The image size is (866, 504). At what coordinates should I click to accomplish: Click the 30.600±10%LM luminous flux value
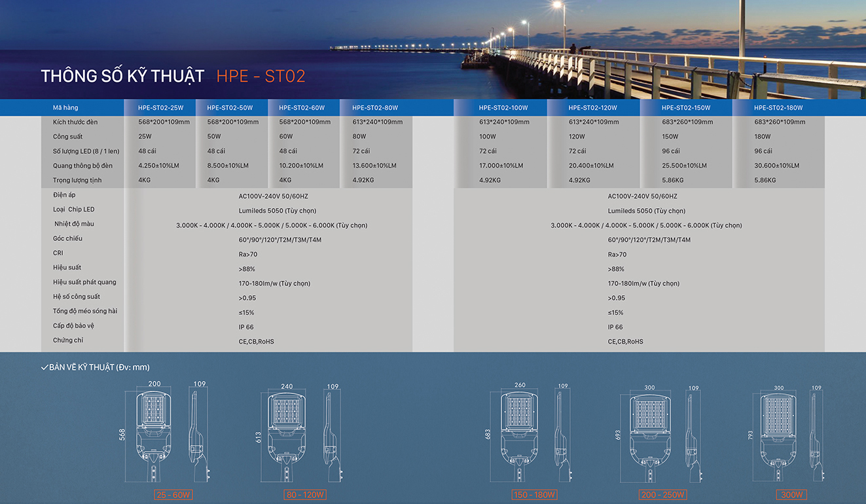pos(776,166)
